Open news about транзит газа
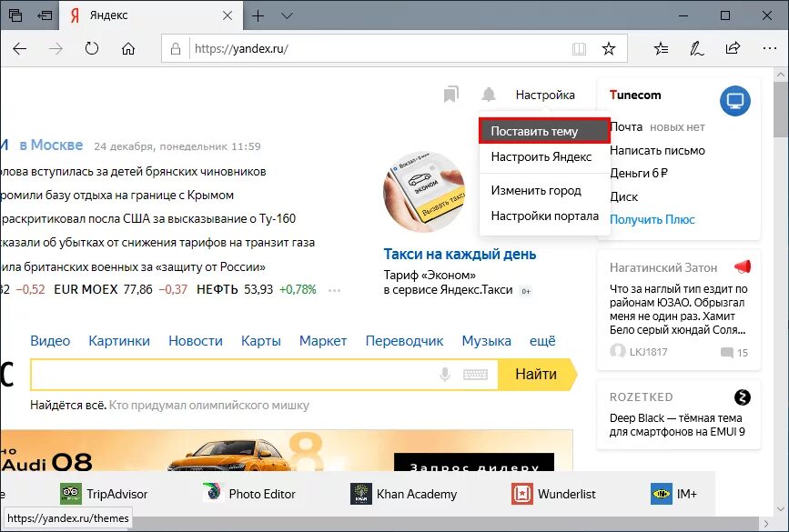789x532 pixels. [x=158, y=243]
